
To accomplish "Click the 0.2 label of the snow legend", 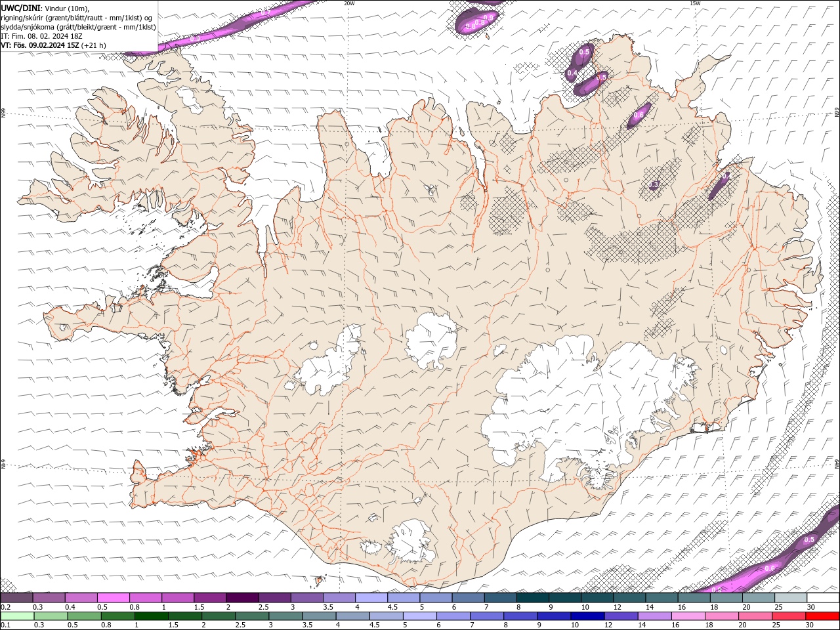I will [x=5, y=607].
